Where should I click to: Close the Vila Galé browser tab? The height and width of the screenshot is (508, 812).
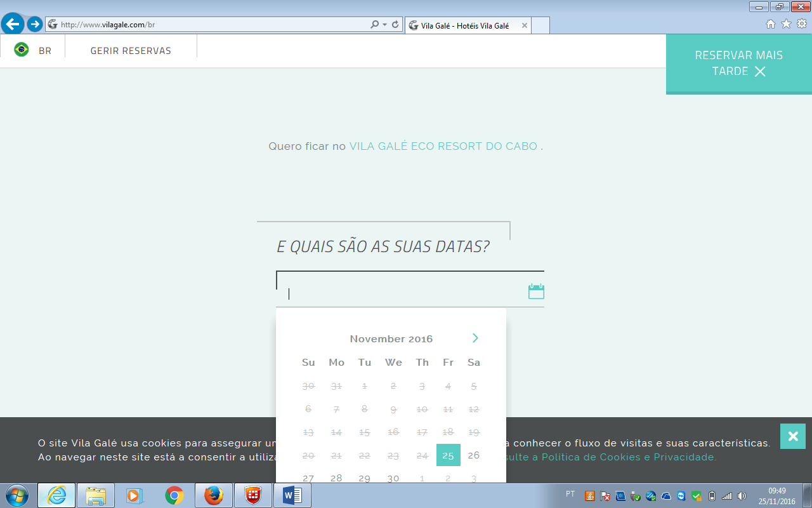point(524,26)
